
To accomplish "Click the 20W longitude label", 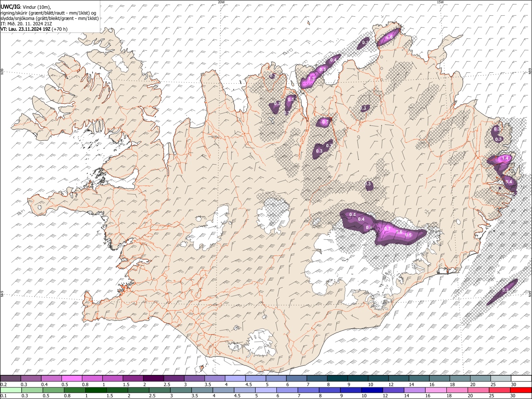I will 221,2.
